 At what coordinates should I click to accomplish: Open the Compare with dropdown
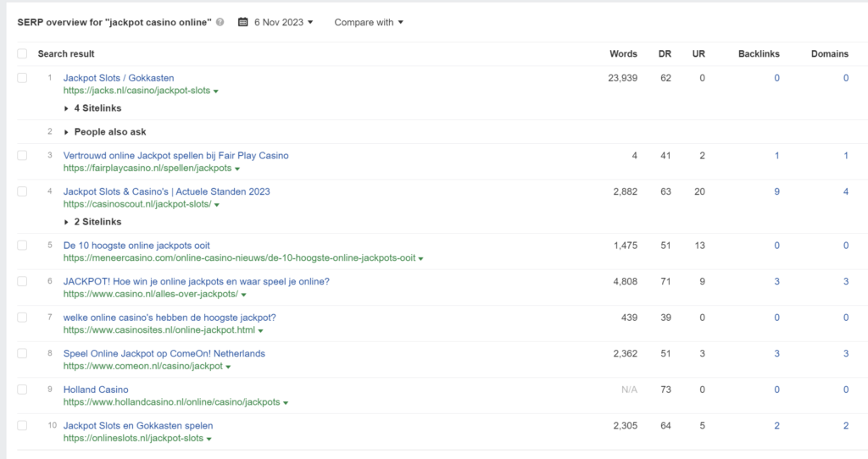369,22
